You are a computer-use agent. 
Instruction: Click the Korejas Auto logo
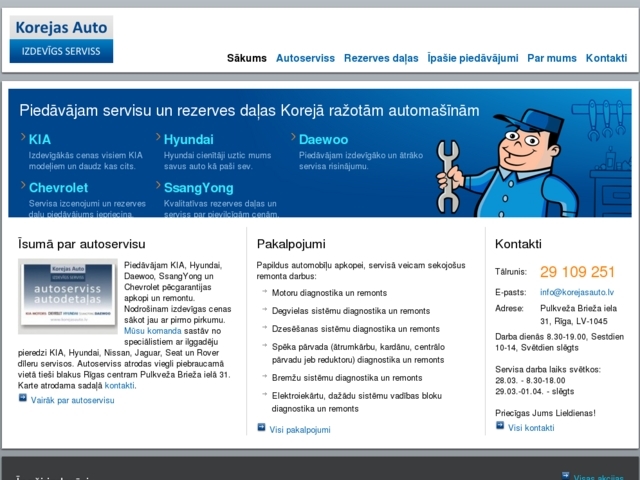point(61,39)
